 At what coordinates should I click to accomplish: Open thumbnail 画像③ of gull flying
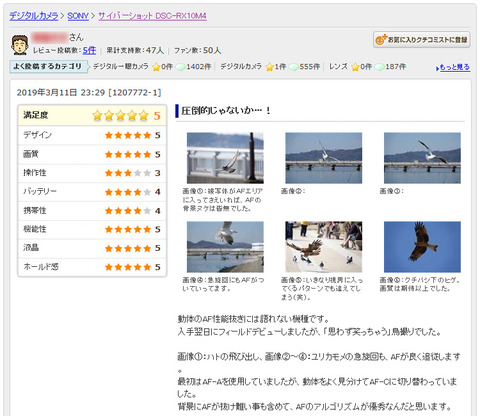tap(422, 158)
